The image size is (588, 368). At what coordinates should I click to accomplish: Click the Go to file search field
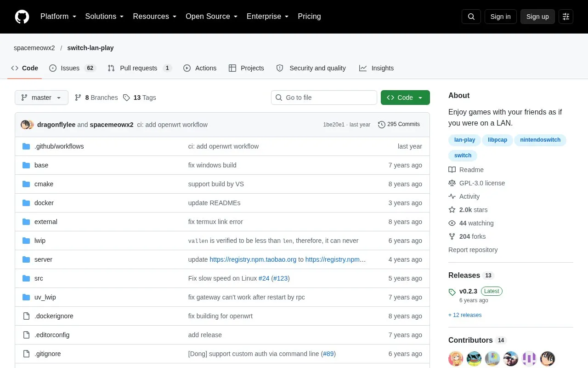324,98
